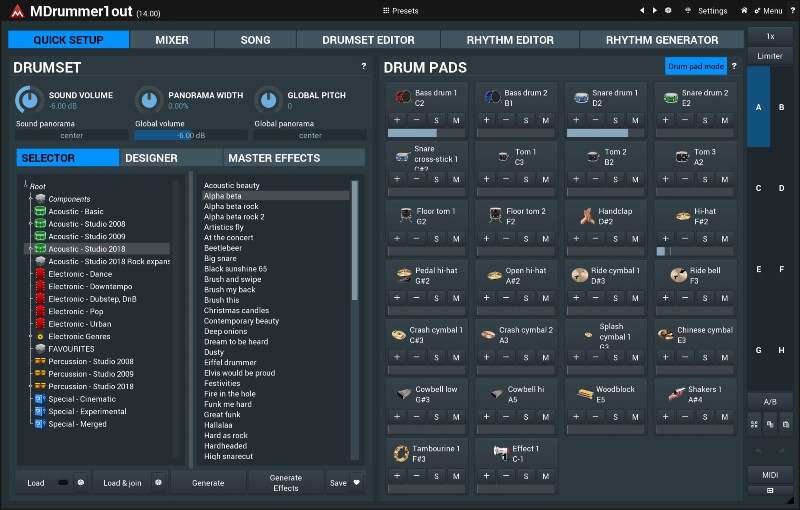Expand the Acoustic - Studio 2008 folder
800x510 pixels.
coord(31,224)
